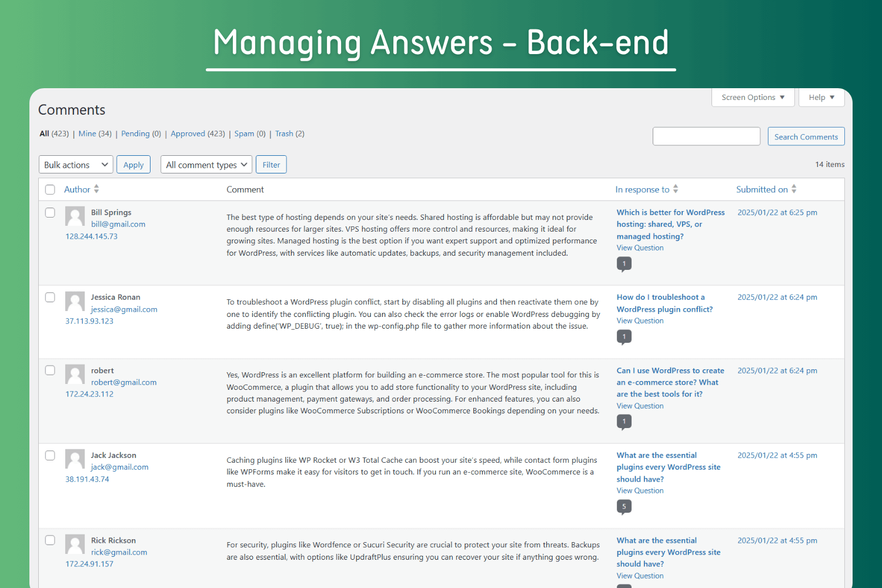
Task: Expand the All comment types dropdown
Action: click(206, 165)
